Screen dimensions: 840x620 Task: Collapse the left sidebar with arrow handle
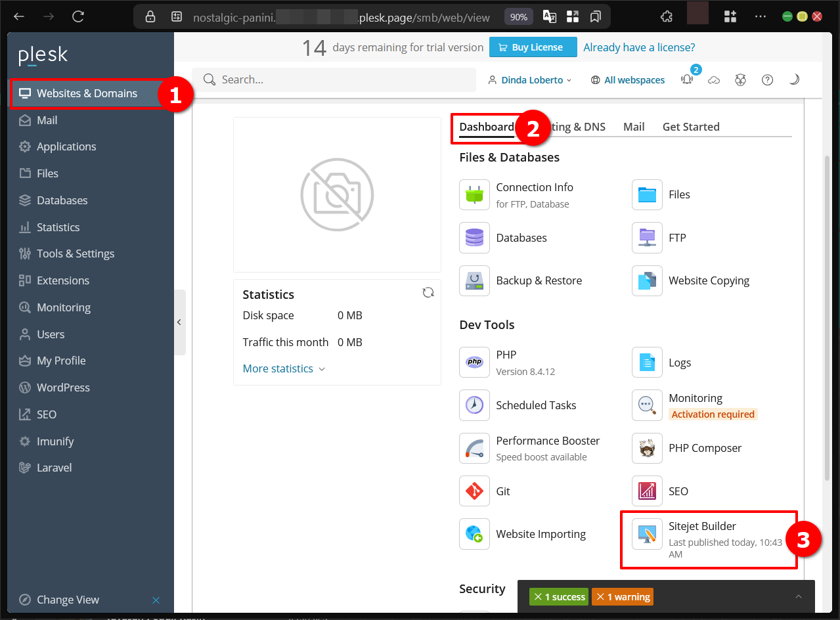[179, 322]
